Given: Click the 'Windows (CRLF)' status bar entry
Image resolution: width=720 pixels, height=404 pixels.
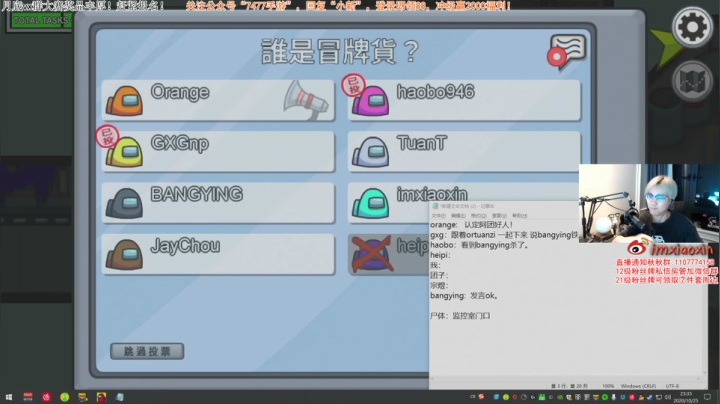Looking at the screenshot, I should pos(638,386).
